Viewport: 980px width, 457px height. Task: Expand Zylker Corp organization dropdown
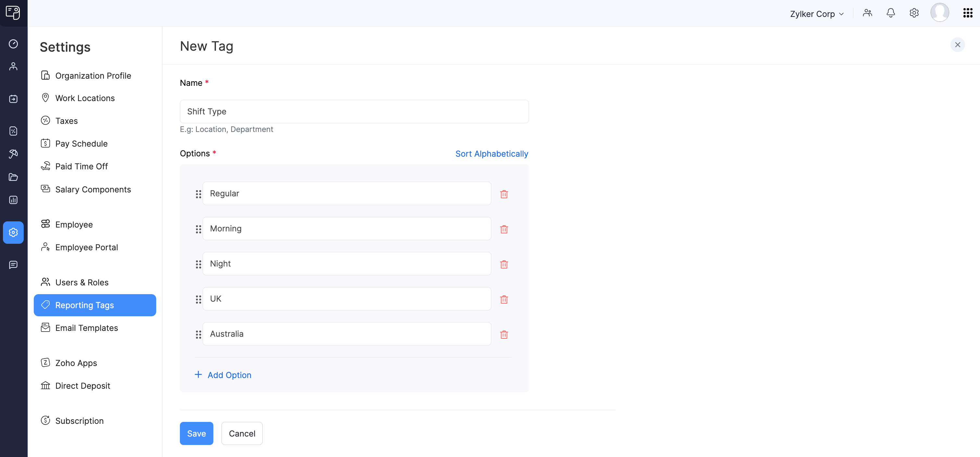tap(817, 14)
